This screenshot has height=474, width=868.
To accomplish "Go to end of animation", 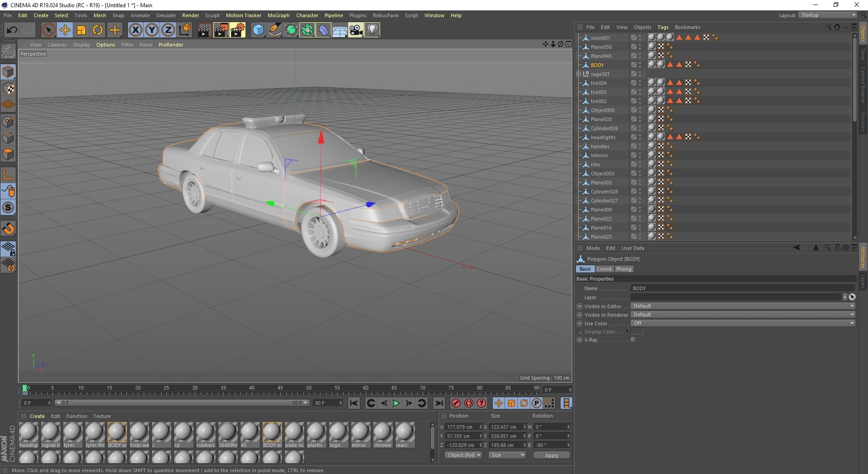I will coord(439,403).
